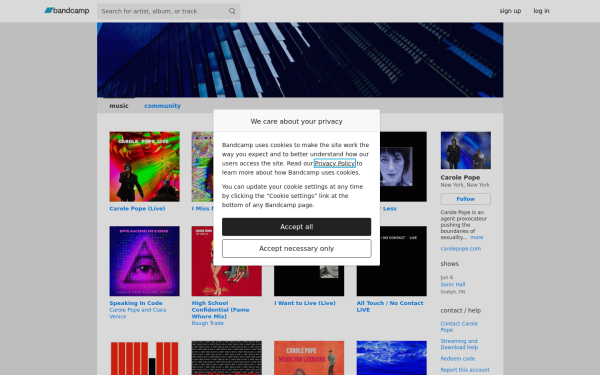Click the "Rough Trade" artist text
This screenshot has height=375, width=600.
pos(207,323)
